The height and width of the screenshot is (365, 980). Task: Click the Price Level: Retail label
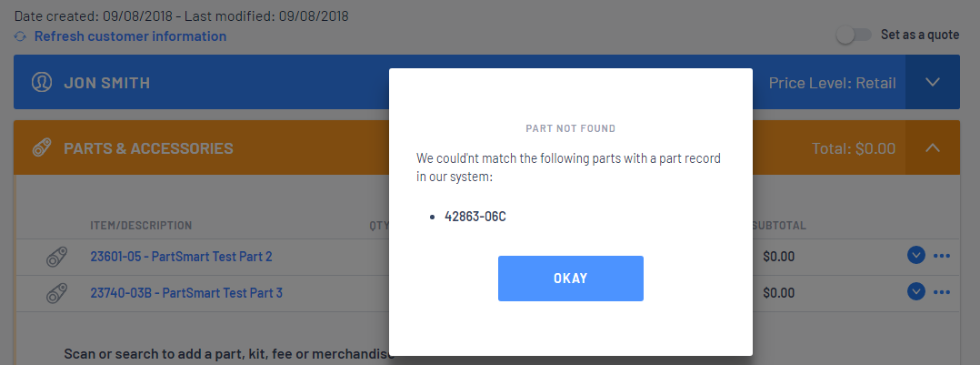[x=832, y=83]
